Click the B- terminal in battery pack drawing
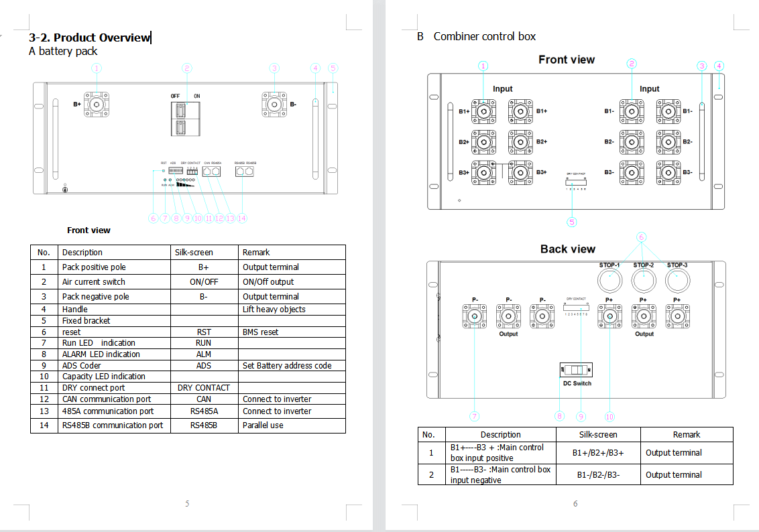This screenshot has width=759, height=532. 274,105
